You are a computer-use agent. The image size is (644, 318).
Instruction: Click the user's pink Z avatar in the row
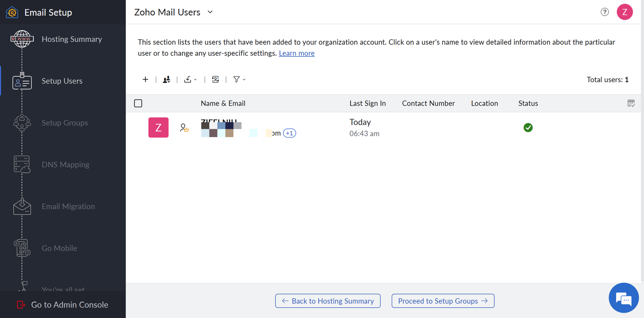(x=159, y=128)
